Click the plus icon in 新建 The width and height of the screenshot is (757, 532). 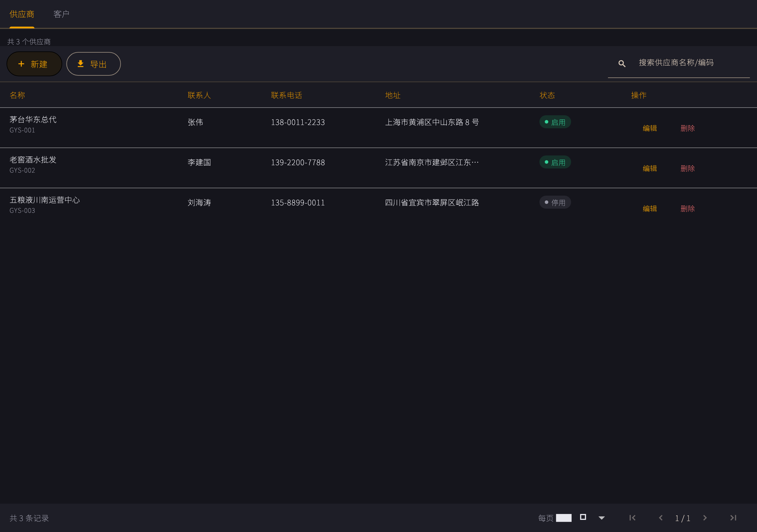pos(21,64)
